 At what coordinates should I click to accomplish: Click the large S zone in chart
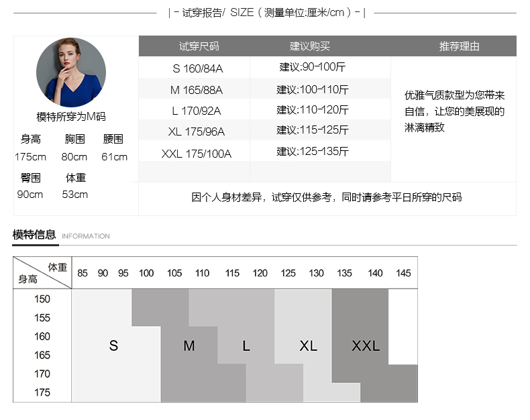[113, 346]
